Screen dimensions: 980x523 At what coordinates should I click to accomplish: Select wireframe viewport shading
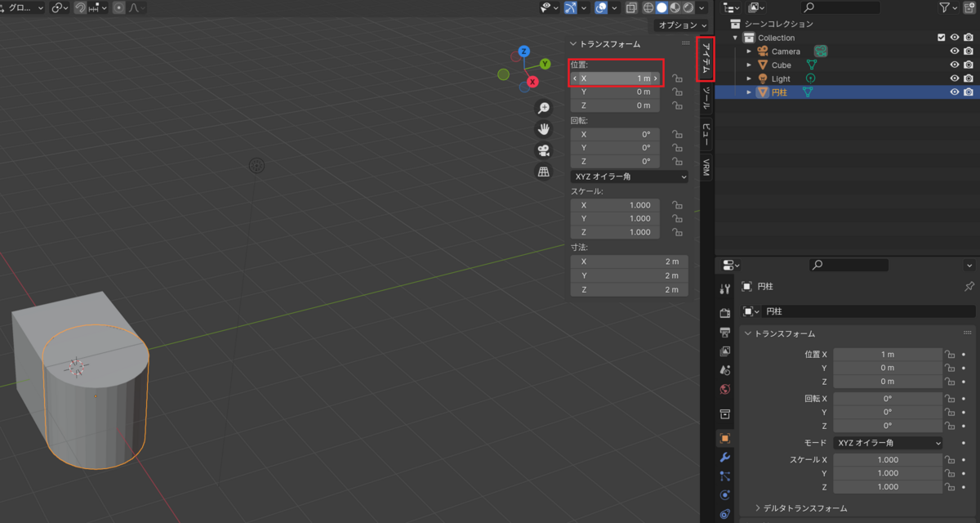(648, 7)
